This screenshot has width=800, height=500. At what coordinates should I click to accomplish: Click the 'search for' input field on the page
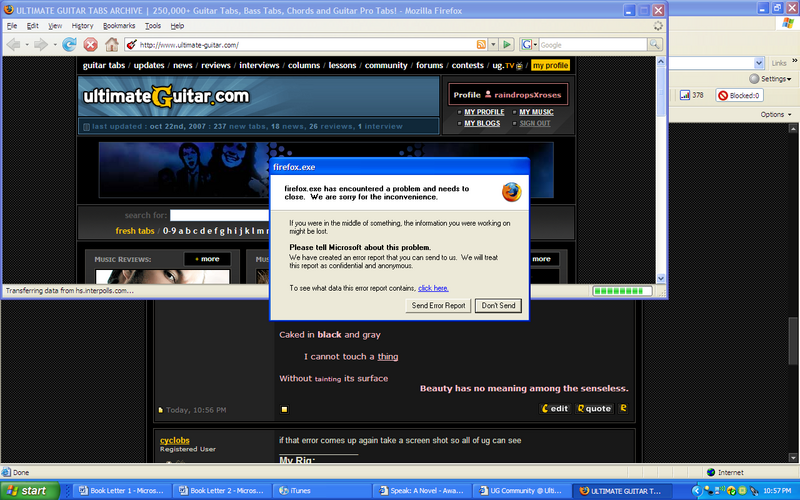[219, 215]
